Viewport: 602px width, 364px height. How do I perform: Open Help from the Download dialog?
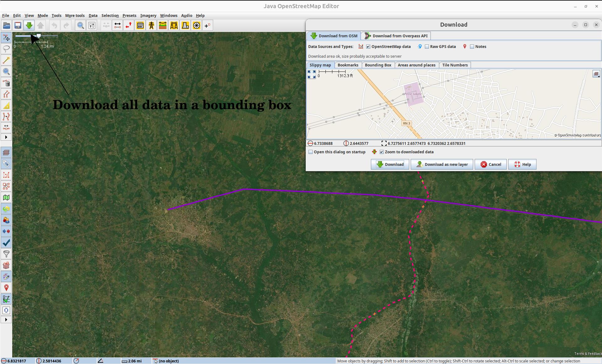[x=522, y=165]
